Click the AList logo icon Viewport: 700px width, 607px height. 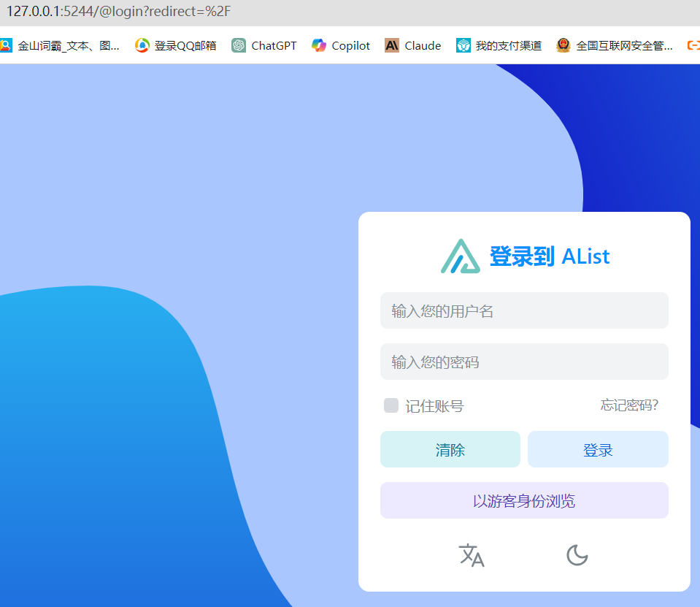coord(460,256)
